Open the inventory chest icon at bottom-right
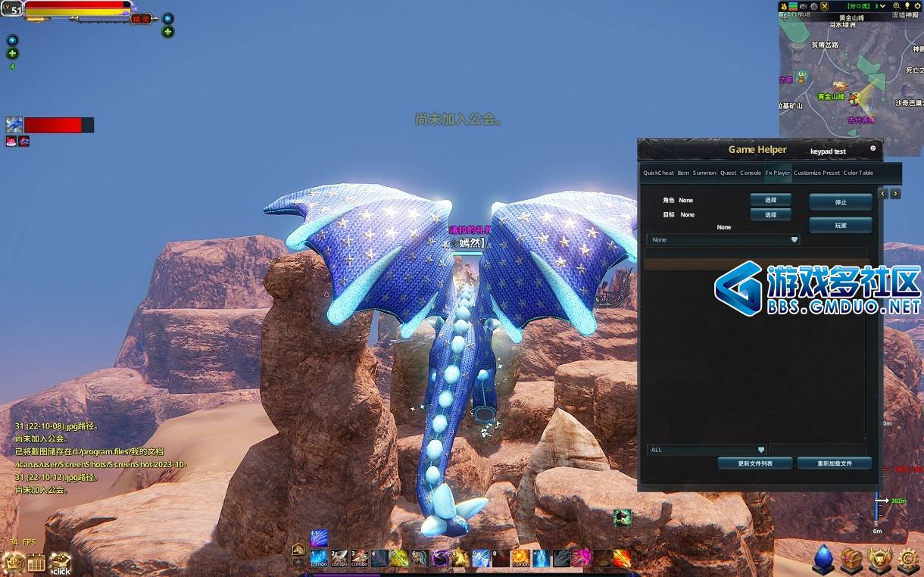The width and height of the screenshot is (924, 577). (851, 560)
